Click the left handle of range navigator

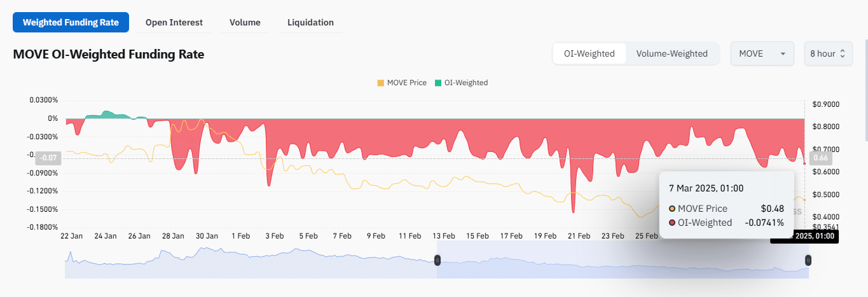click(437, 259)
